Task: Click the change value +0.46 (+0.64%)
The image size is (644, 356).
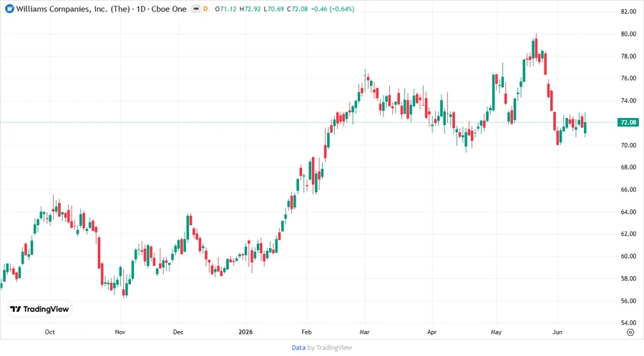Action: pyautogui.click(x=332, y=9)
